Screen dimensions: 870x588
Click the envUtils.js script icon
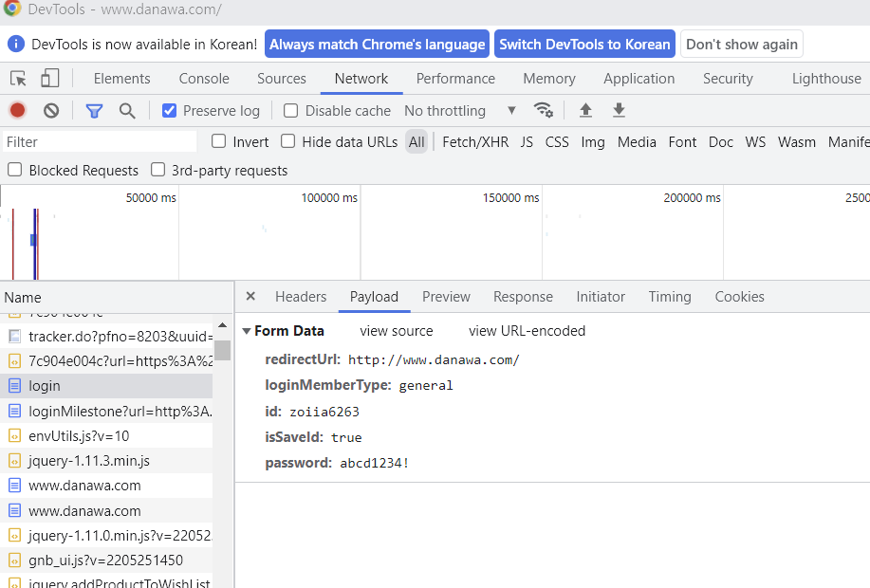(x=15, y=436)
